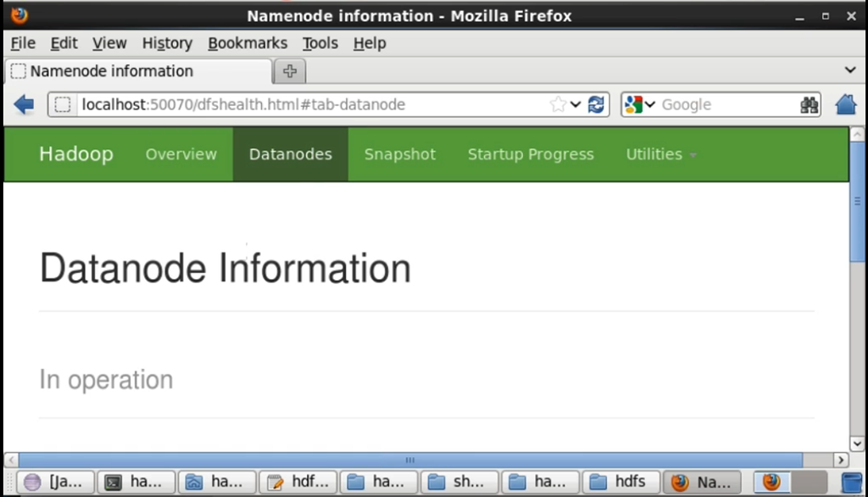Viewport: 868px width, 497px height.
Task: Open the home-folder 'ha...' taskbar window
Action: tap(217, 482)
